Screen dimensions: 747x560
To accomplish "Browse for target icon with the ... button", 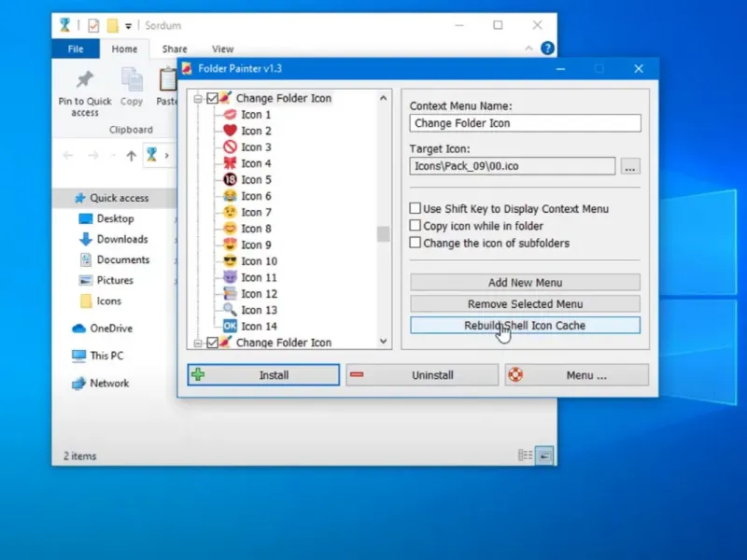I will point(629,166).
